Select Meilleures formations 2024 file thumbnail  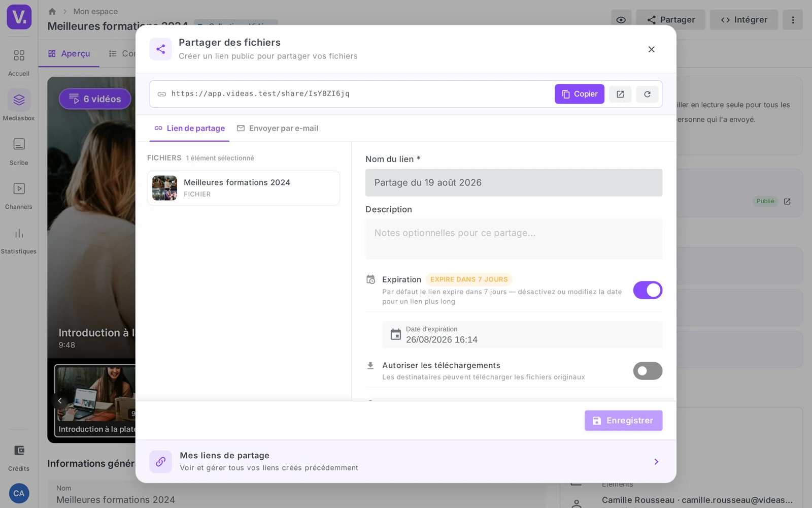click(x=164, y=188)
